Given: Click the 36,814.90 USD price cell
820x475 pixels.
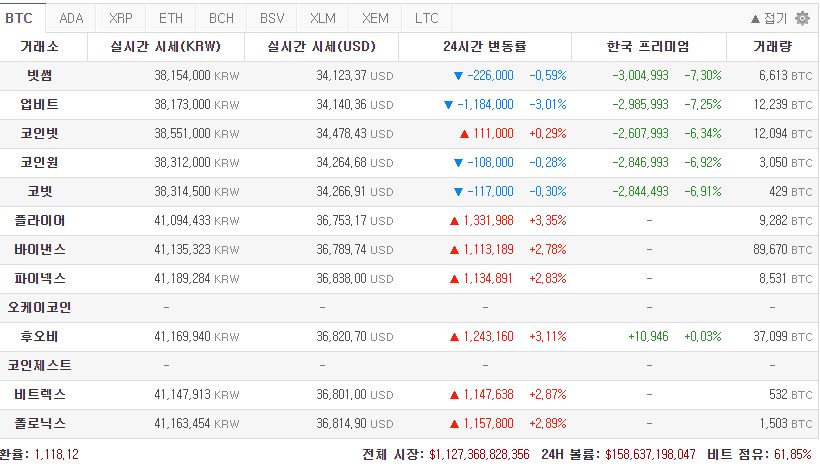Looking at the screenshot, I should pos(355,424).
